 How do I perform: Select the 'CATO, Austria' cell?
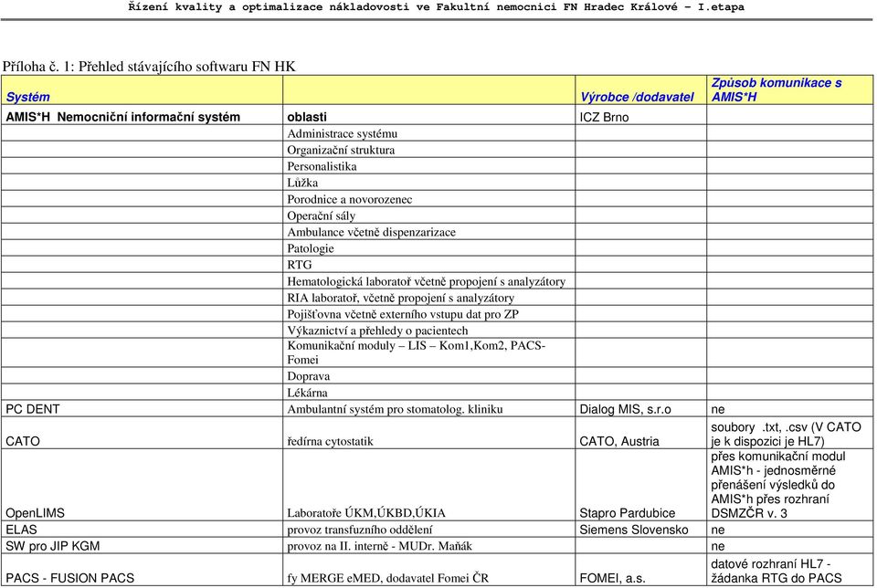pyautogui.click(x=641, y=433)
